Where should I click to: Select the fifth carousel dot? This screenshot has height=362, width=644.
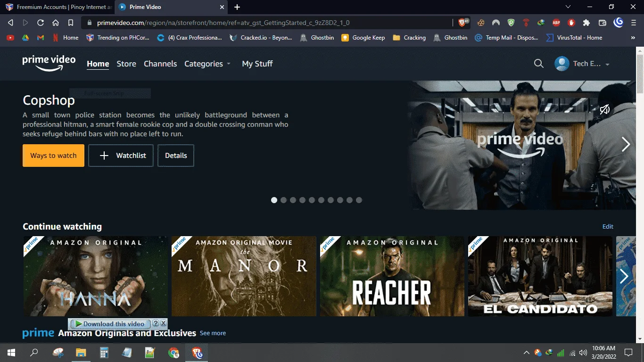tap(312, 200)
